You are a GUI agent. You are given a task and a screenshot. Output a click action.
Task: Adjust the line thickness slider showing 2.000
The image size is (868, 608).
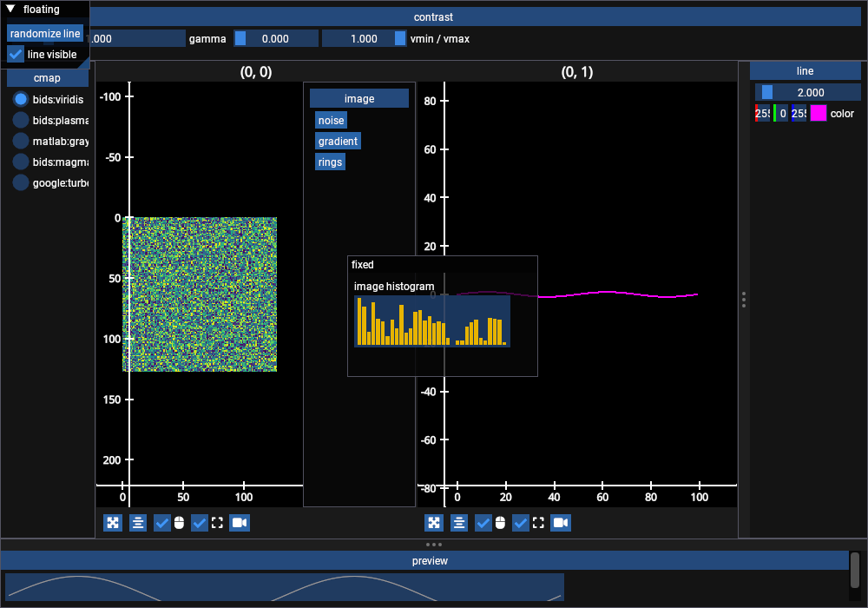807,92
